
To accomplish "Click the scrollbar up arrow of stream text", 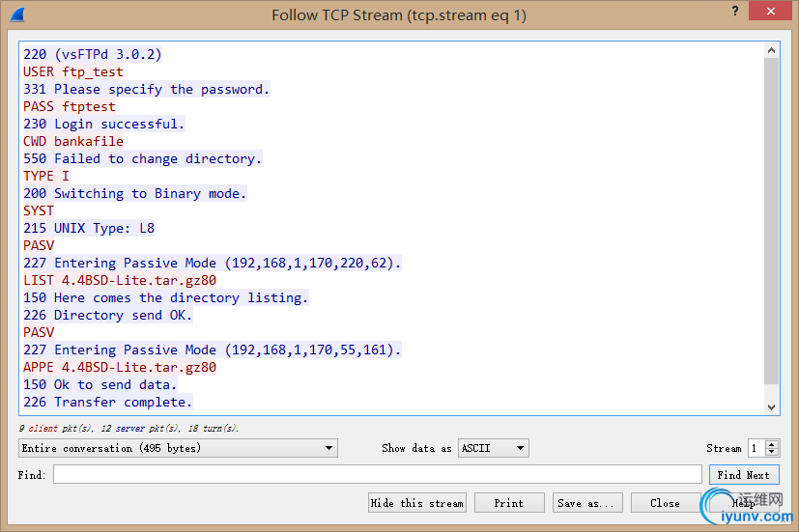I will [x=772, y=50].
